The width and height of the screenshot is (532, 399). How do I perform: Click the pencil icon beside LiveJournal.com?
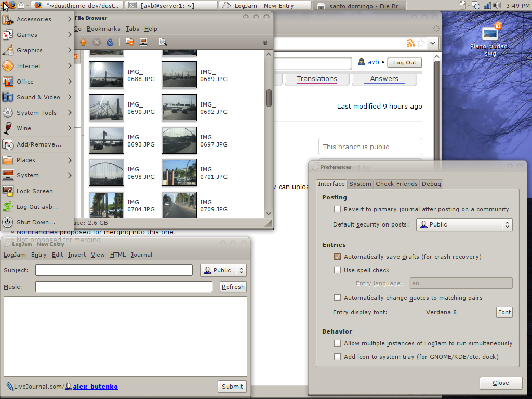tap(9, 387)
